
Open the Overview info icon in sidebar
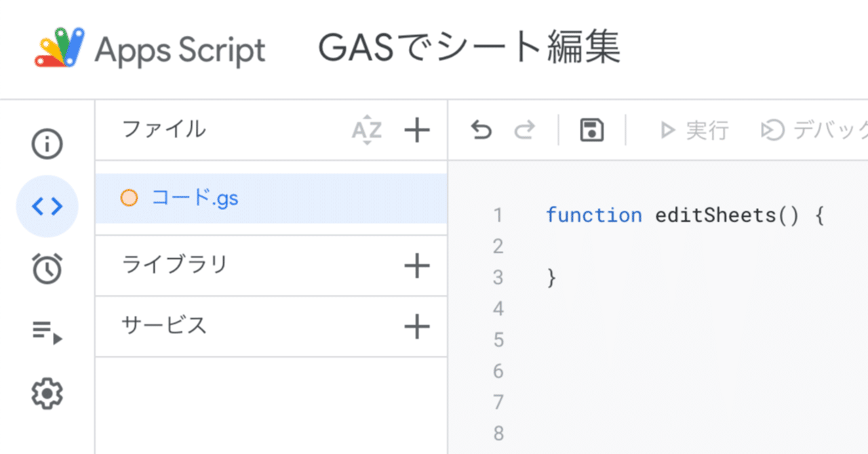pos(47,144)
